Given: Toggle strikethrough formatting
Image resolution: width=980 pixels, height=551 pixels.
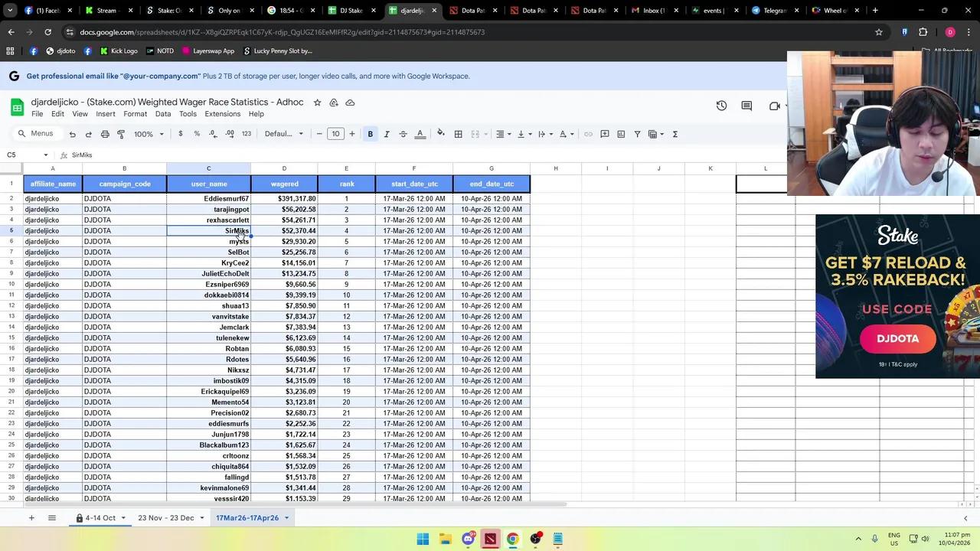Looking at the screenshot, I should click(403, 134).
